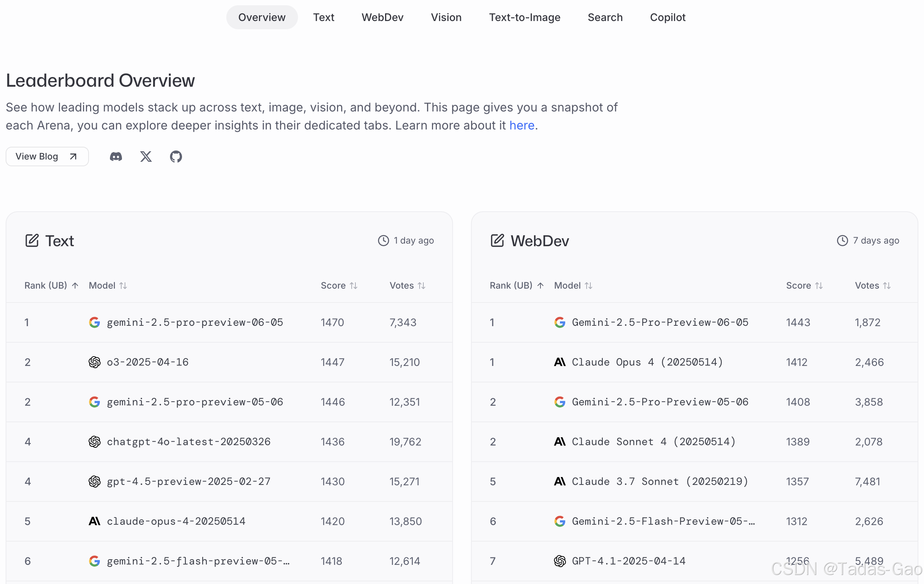Switch to the WebDev tab
This screenshot has width=924, height=584.
pyautogui.click(x=382, y=17)
